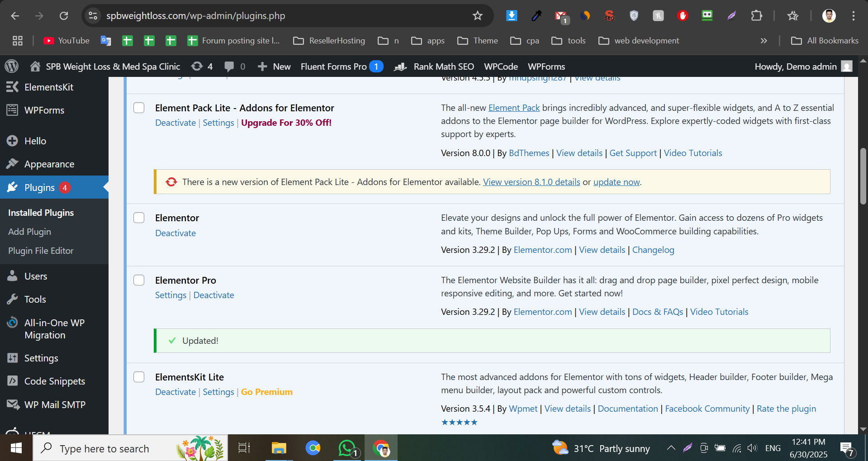Viewport: 868px width, 461px height.
Task: Open SPB Weight Loss site home icon
Action: [35, 67]
